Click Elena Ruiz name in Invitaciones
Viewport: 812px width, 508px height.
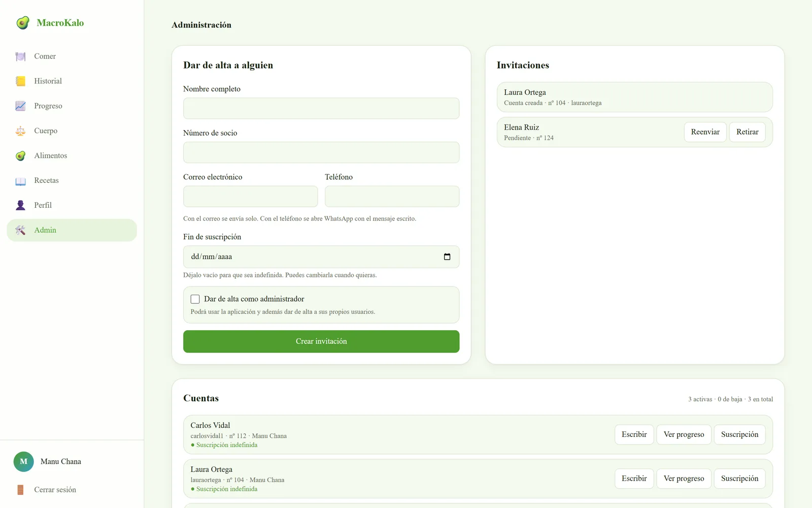[x=521, y=128]
